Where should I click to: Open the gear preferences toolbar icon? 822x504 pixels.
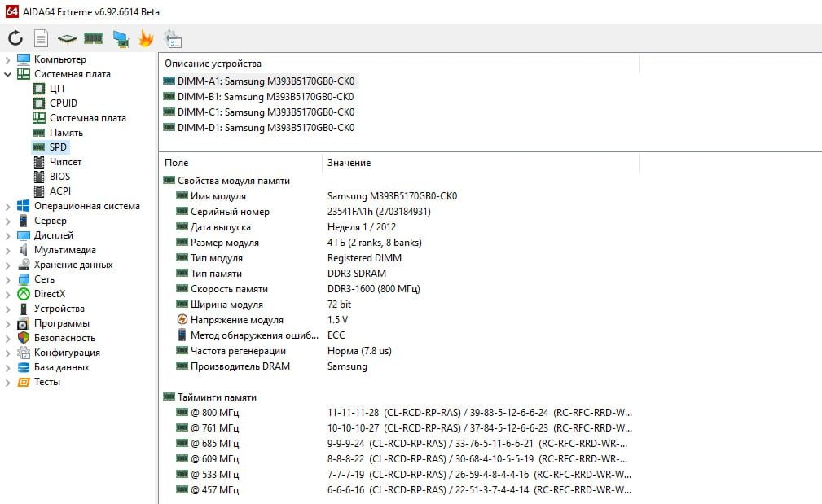[x=173, y=39]
